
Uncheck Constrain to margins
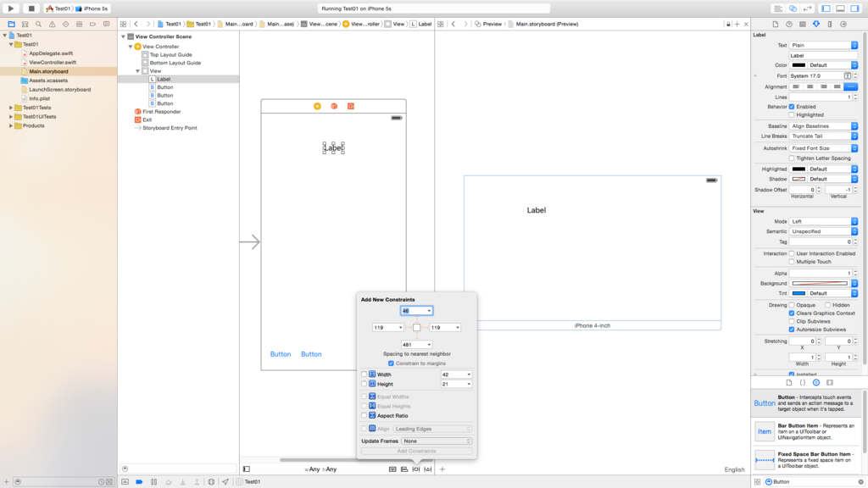(391, 363)
